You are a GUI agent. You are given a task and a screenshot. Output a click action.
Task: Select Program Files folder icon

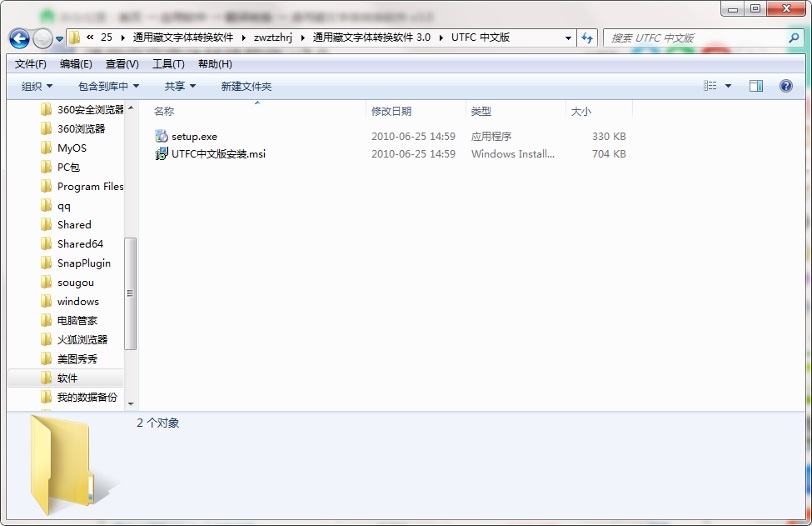click(x=46, y=186)
